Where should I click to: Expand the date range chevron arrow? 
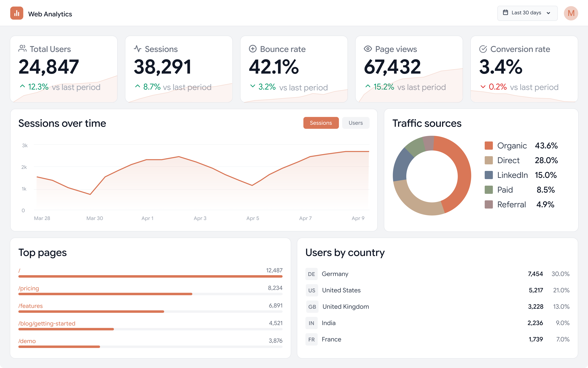[x=548, y=13]
